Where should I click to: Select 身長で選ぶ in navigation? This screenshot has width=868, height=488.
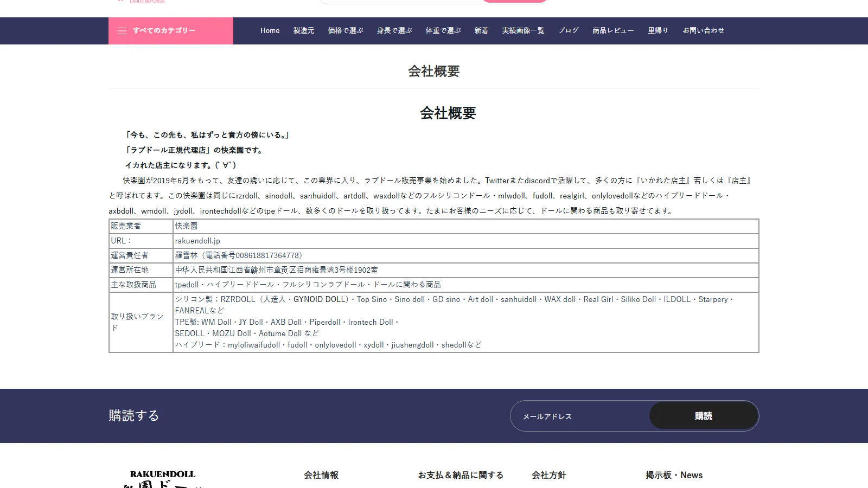394,31
